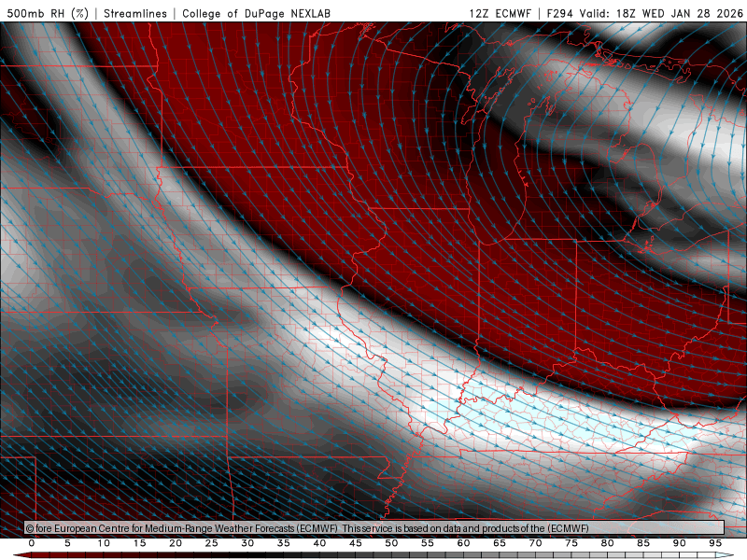747x560 pixels.
Task: Click the "95" label on the color scale
Action: pos(715,543)
